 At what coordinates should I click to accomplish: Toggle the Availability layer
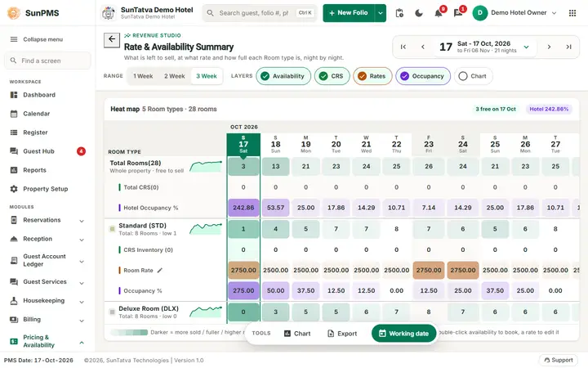pos(283,76)
